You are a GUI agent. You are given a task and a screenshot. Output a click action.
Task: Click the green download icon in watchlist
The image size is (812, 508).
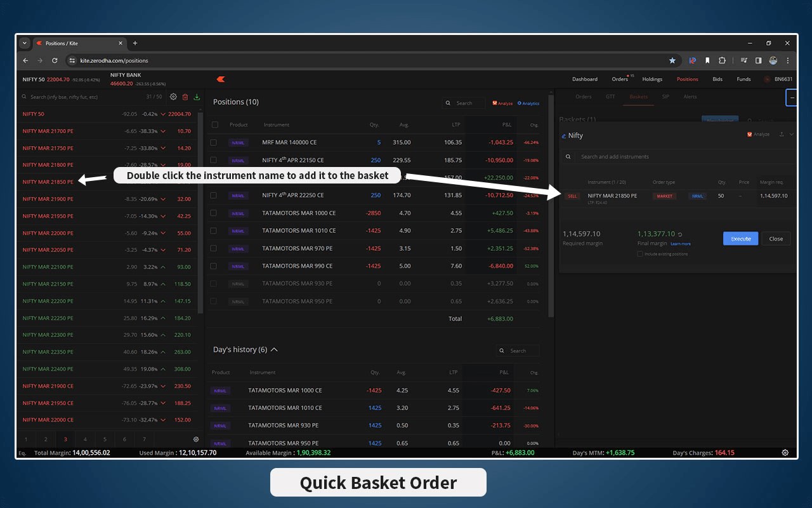tap(197, 97)
